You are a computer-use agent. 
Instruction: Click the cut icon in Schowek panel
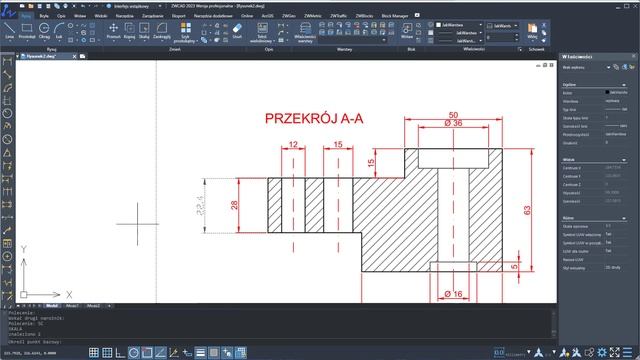tap(544, 25)
